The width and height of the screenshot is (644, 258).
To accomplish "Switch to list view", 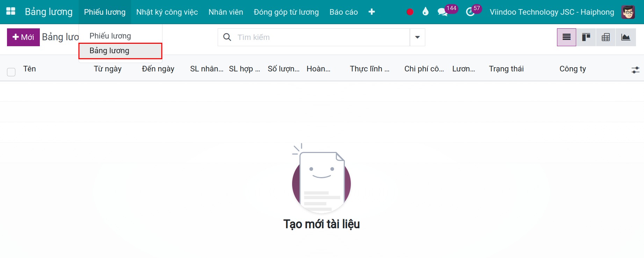I will coord(566,37).
